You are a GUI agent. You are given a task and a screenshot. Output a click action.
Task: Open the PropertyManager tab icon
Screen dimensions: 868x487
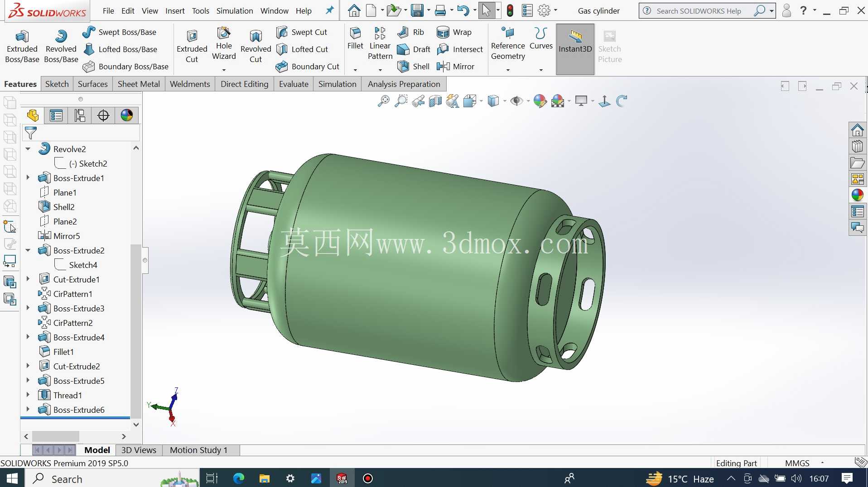pyautogui.click(x=56, y=115)
